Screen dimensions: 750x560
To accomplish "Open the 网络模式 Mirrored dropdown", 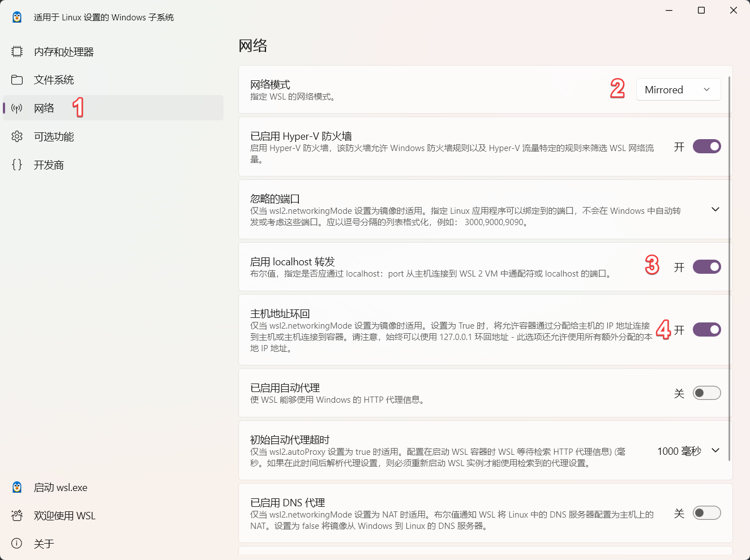I will (x=678, y=89).
